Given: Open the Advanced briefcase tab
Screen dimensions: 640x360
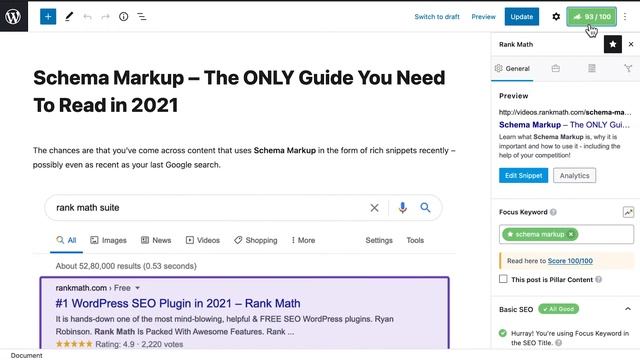Looking at the screenshot, I should (x=556, y=69).
